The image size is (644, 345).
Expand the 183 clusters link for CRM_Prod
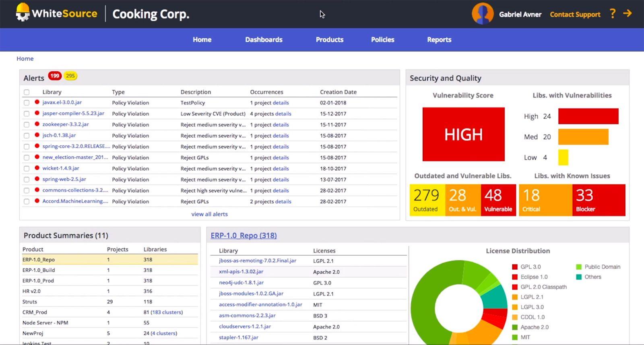(x=166, y=312)
